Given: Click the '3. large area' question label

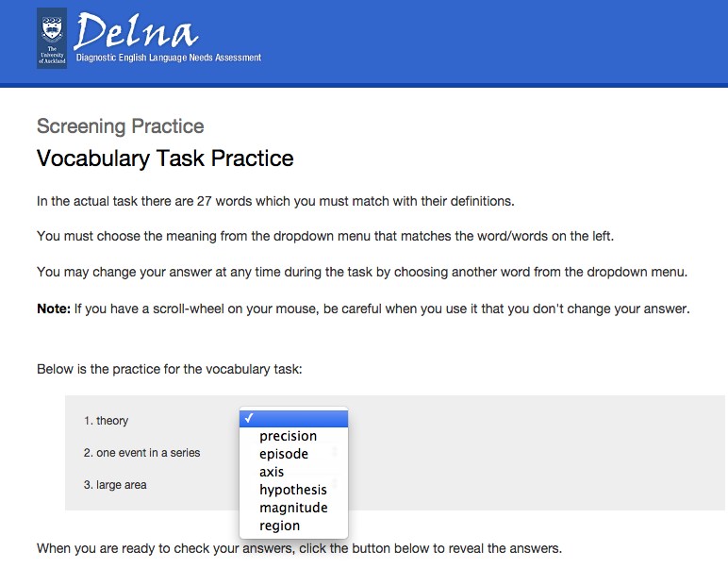Looking at the screenshot, I should (x=115, y=485).
